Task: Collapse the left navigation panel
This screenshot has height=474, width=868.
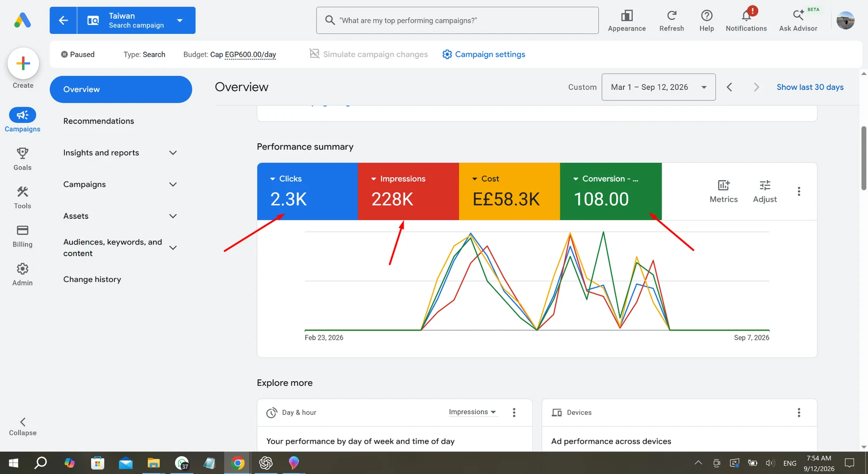Action: pos(23,426)
